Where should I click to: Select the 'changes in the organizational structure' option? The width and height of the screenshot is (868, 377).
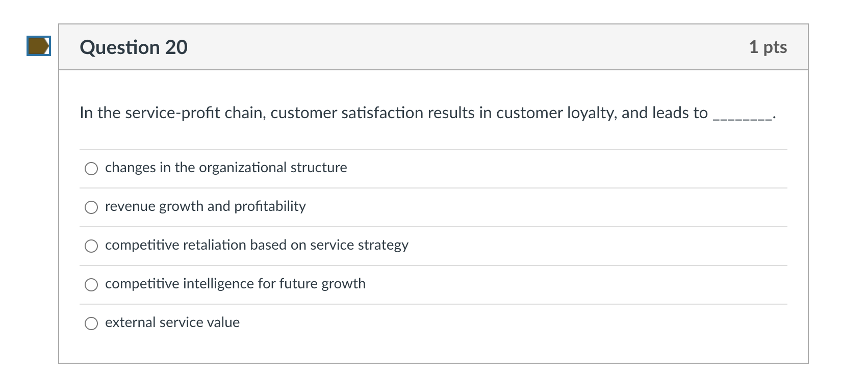tap(92, 168)
